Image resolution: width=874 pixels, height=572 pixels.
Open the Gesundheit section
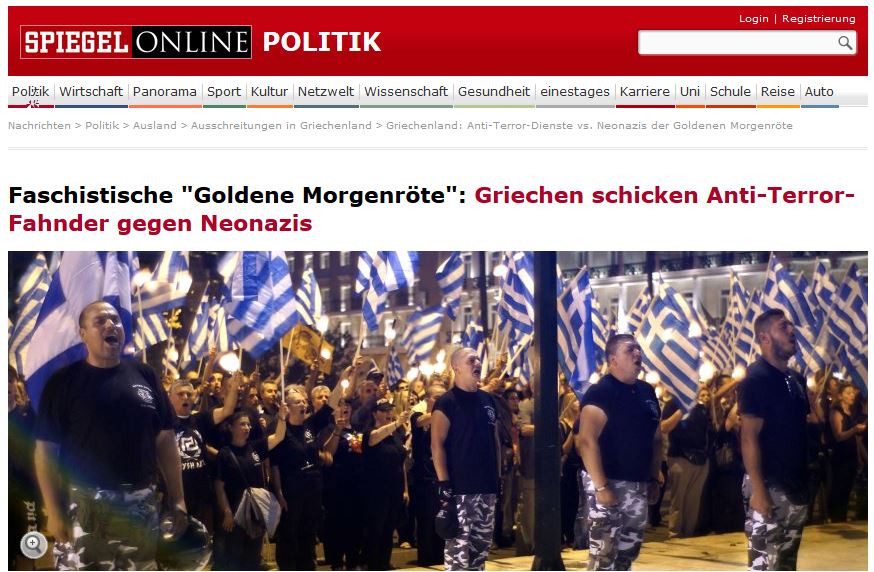tap(494, 91)
